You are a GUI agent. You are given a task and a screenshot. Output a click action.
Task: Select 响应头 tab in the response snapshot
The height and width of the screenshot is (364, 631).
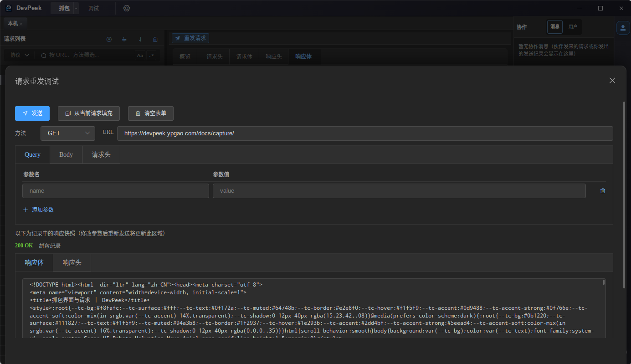pyautogui.click(x=72, y=262)
